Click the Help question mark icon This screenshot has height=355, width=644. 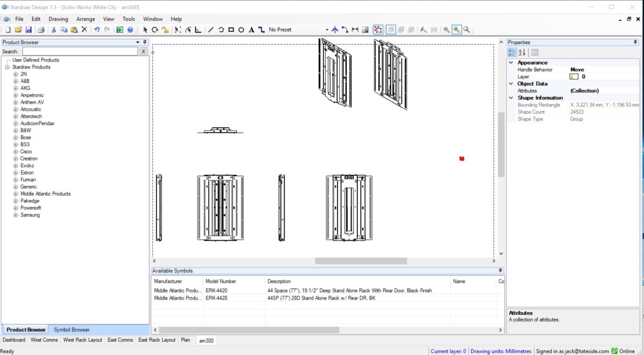coord(130,30)
